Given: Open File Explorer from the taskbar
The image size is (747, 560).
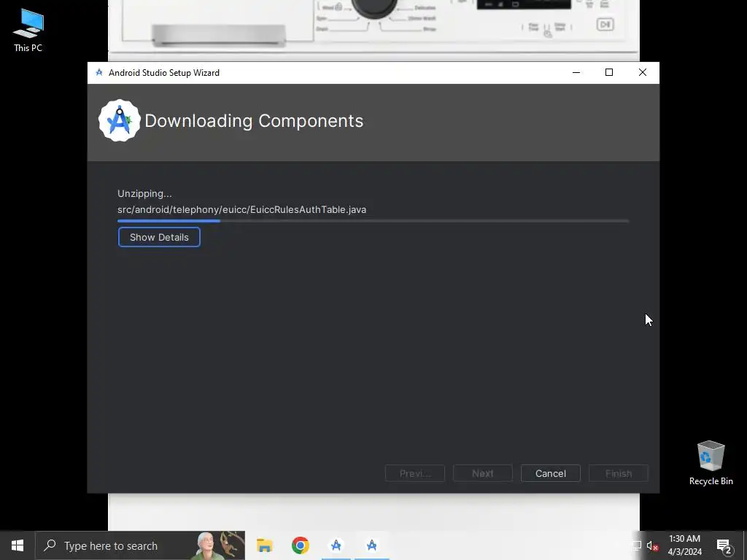Looking at the screenshot, I should 264,545.
